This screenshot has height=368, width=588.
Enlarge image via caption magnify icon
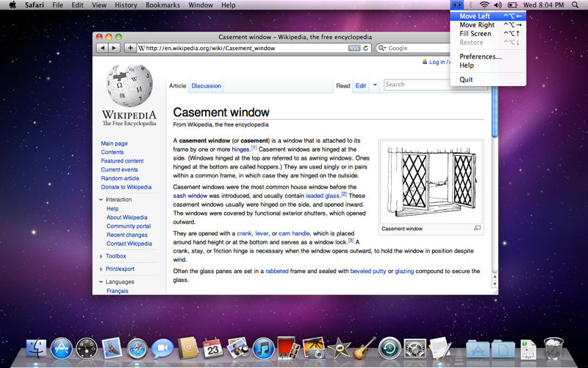click(x=477, y=228)
